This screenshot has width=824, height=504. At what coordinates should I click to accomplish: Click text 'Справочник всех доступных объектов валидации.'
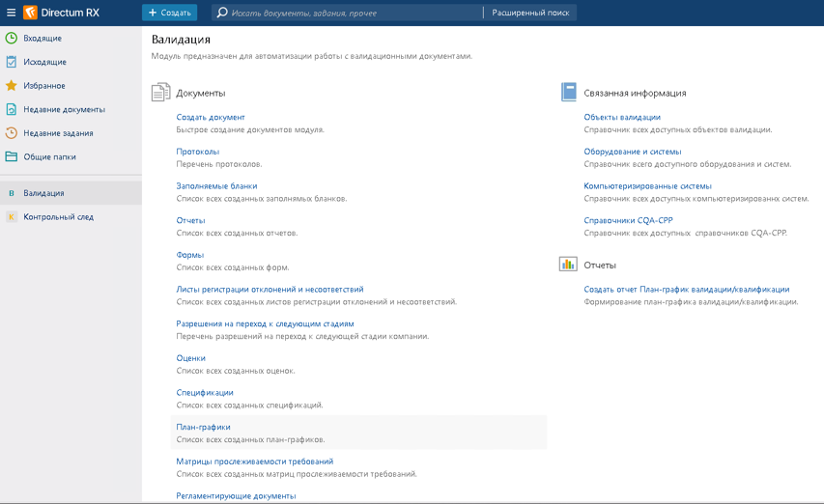click(x=678, y=129)
